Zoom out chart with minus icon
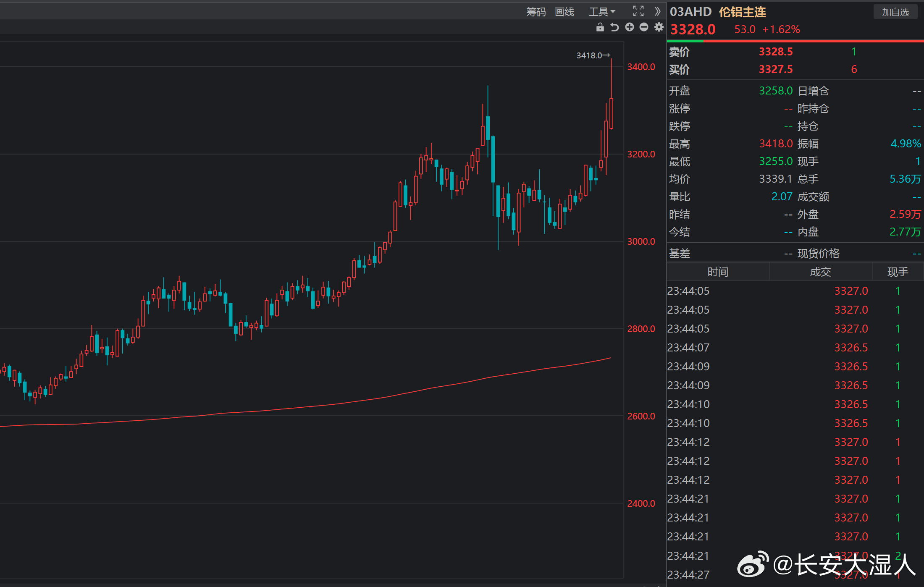The width and height of the screenshot is (924, 587). [644, 27]
